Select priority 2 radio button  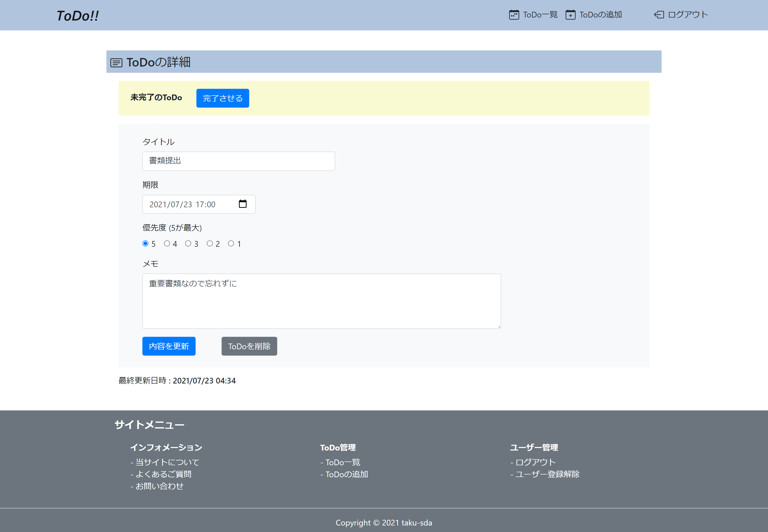[210, 243]
